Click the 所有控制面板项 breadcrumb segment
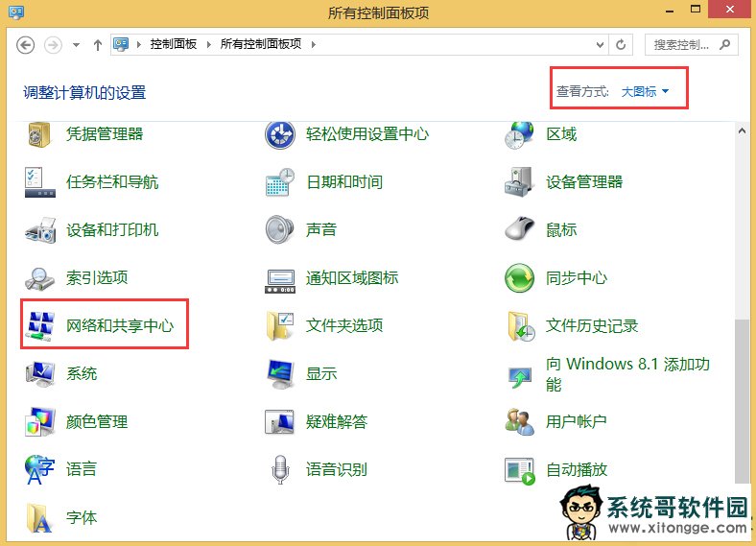Image resolution: width=756 pixels, height=546 pixels. 262,44
